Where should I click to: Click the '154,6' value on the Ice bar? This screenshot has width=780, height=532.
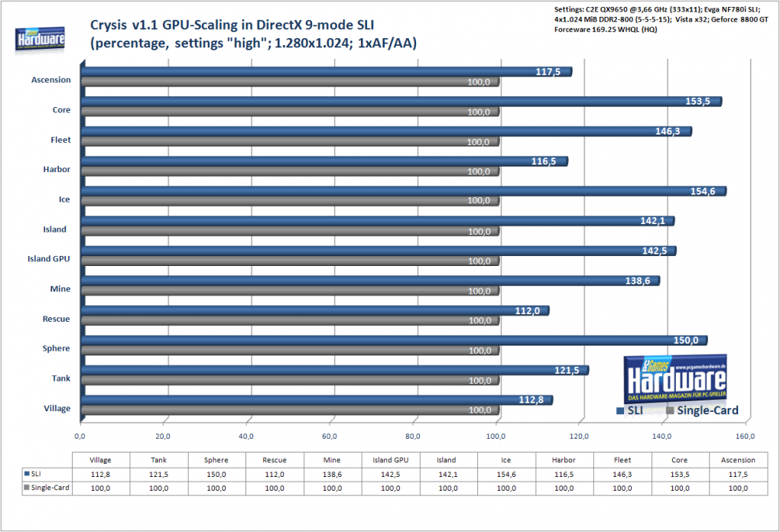pos(703,191)
